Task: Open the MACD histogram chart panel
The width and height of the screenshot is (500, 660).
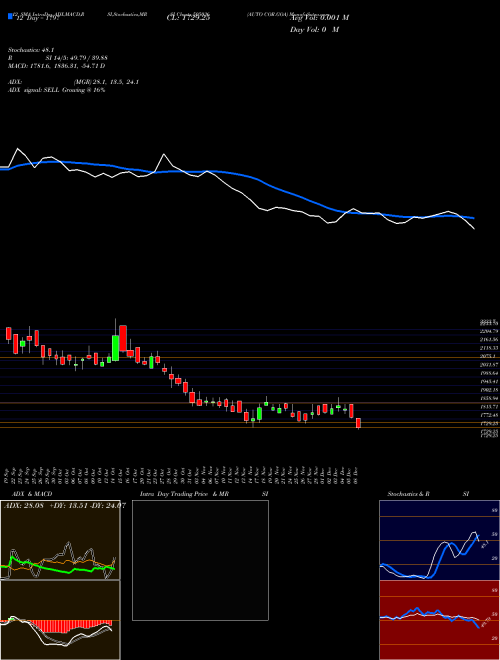Action: point(60,620)
